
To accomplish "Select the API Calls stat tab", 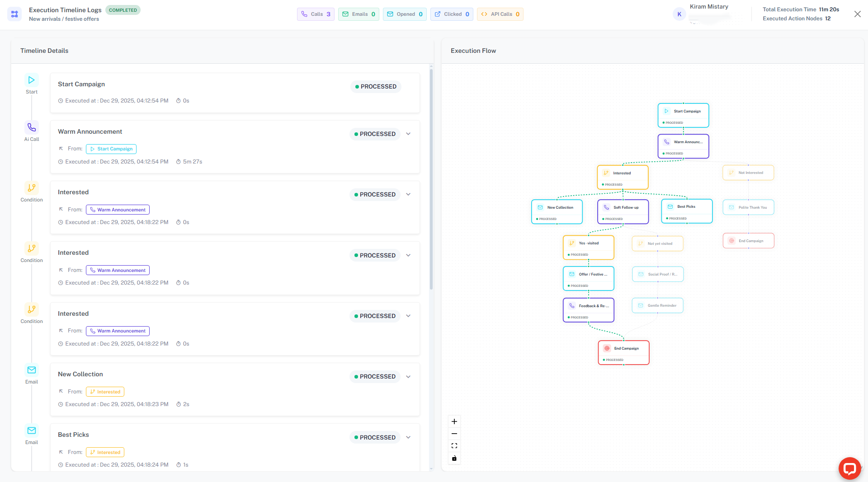I will coord(500,14).
